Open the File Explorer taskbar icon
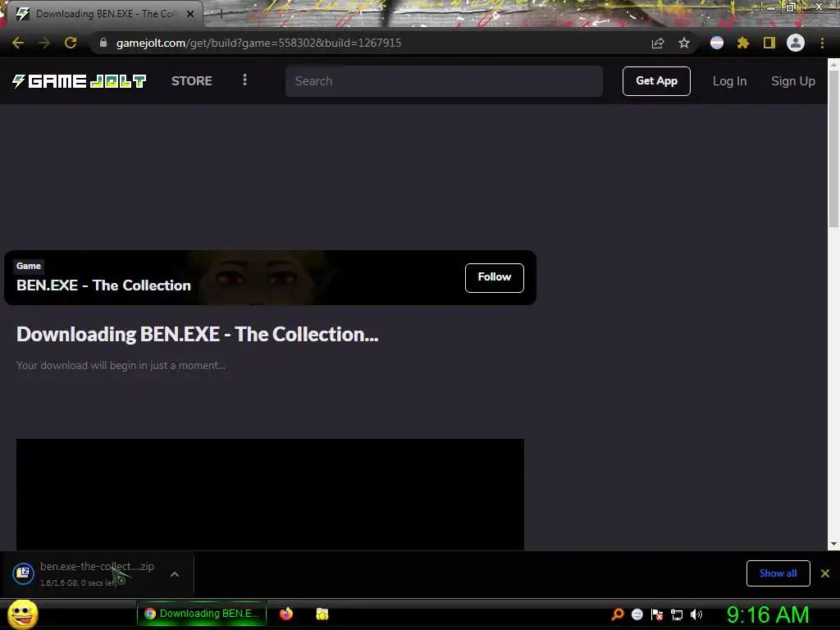Screen dimensions: 840x630 click(322, 614)
